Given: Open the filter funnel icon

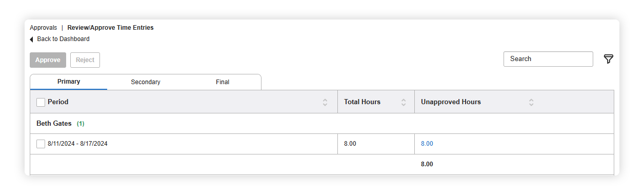Looking at the screenshot, I should tap(608, 59).
